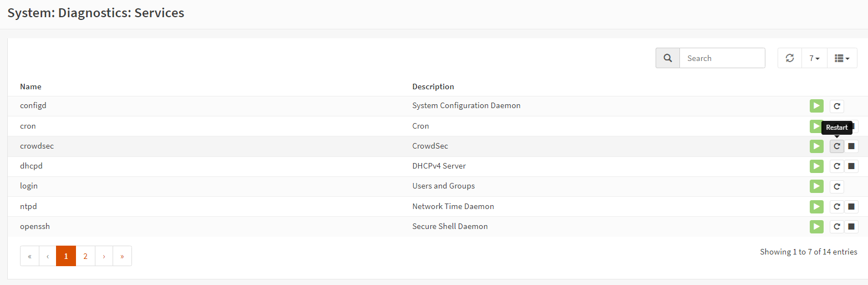Stop the dhcpd DHCPv4 Server
The width and height of the screenshot is (868, 285).
coord(852,166)
